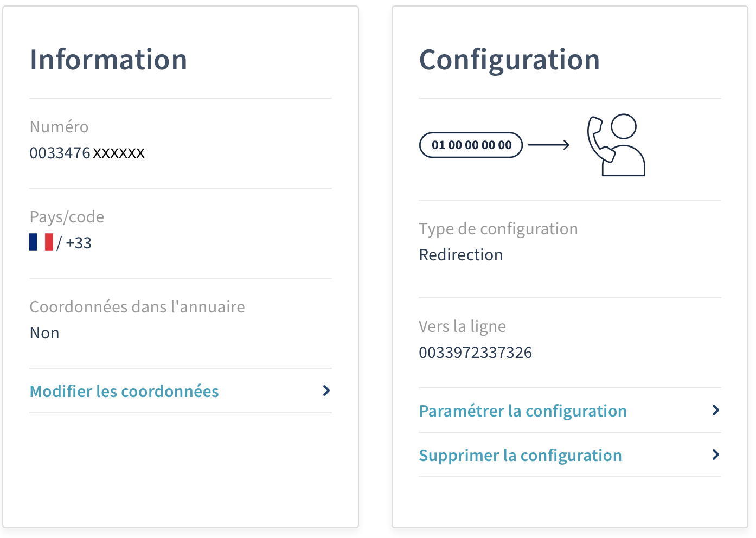Click the chevron beside Modifier les coordonnées

[326, 390]
